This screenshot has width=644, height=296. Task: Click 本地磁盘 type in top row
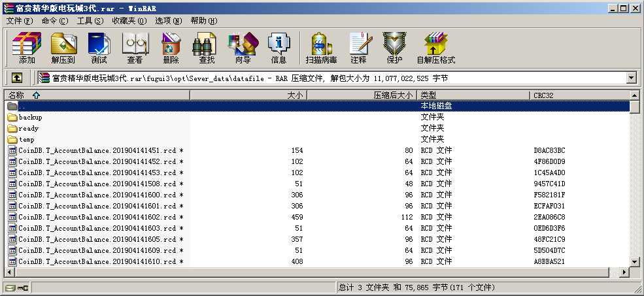pyautogui.click(x=436, y=107)
